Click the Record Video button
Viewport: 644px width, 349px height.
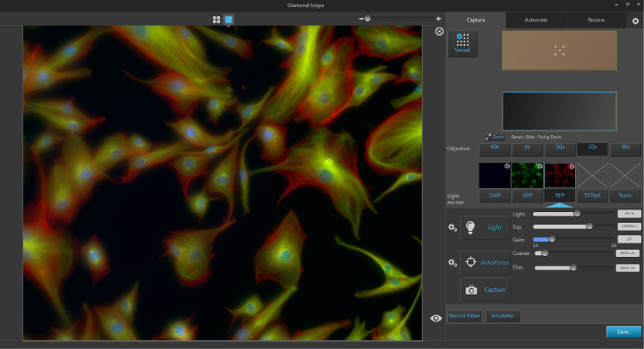[x=464, y=316]
